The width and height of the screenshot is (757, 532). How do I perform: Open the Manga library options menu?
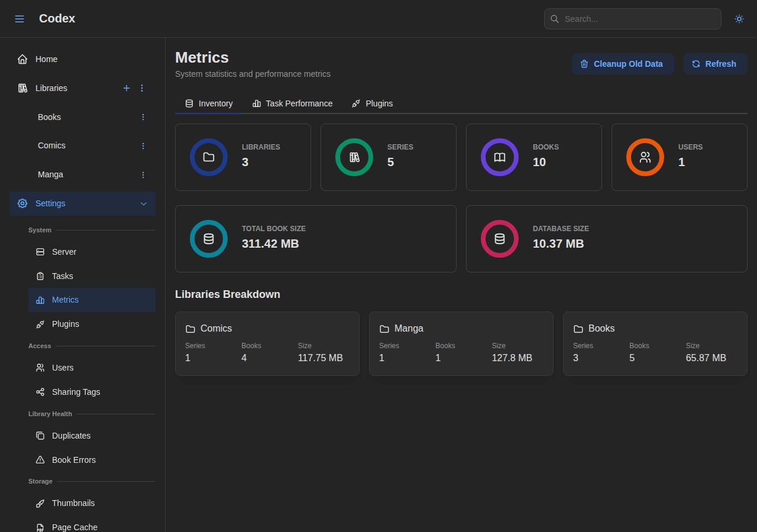pyautogui.click(x=143, y=174)
